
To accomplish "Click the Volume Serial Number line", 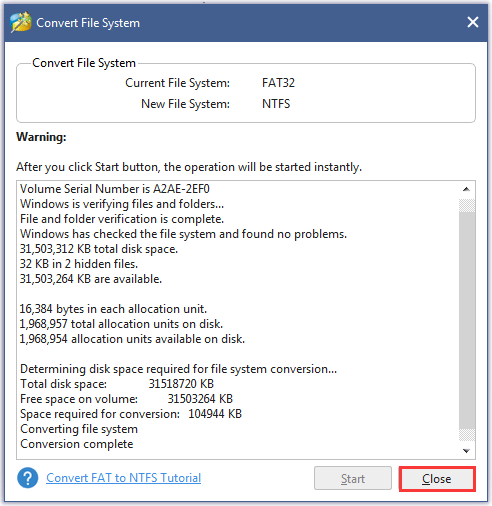I will pos(115,189).
